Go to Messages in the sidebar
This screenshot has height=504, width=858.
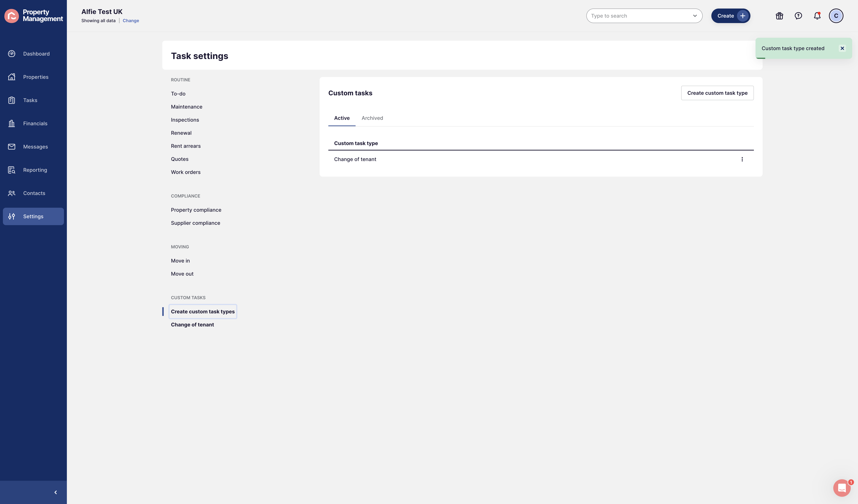[x=35, y=147]
